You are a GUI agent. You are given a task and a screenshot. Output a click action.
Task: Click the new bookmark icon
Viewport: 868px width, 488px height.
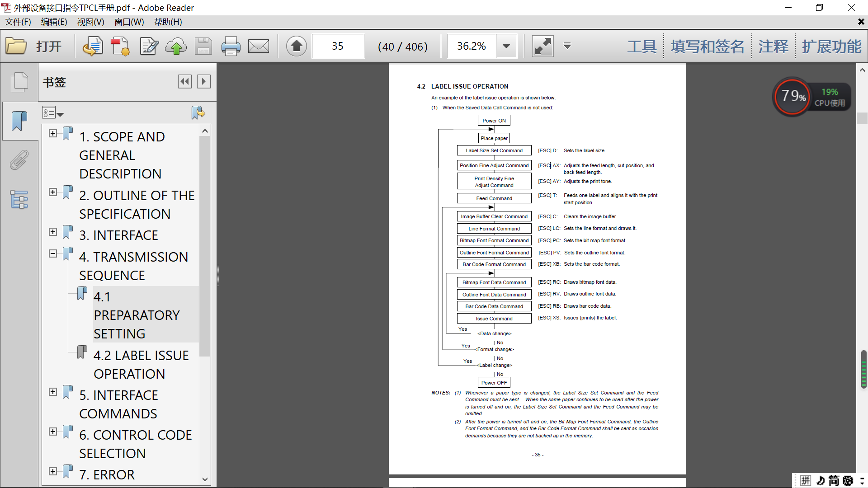coord(198,112)
